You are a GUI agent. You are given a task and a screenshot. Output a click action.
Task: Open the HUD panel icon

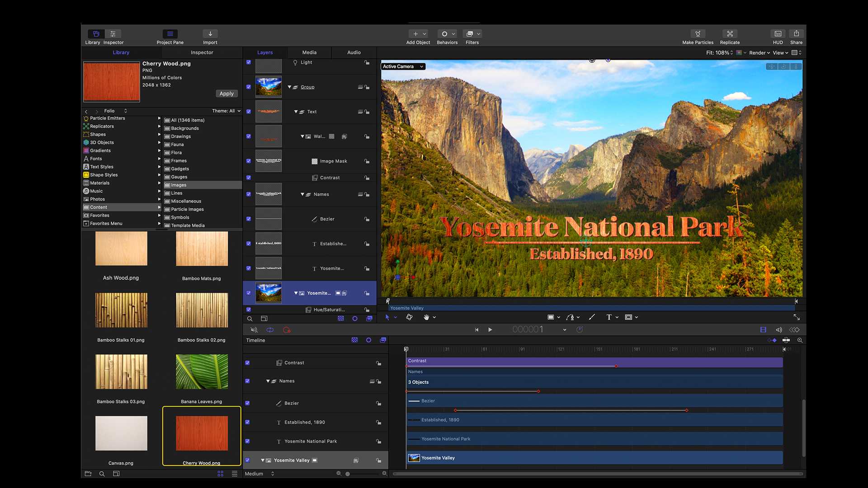[x=778, y=34]
